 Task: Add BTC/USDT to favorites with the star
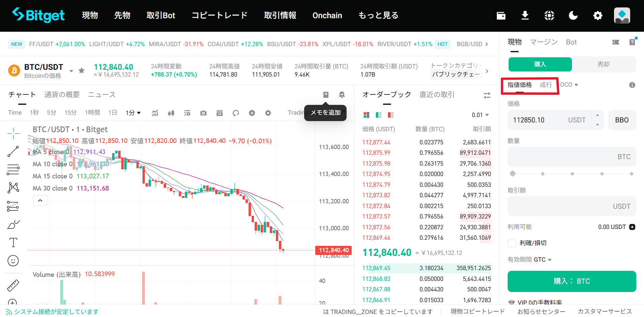pyautogui.click(x=82, y=70)
